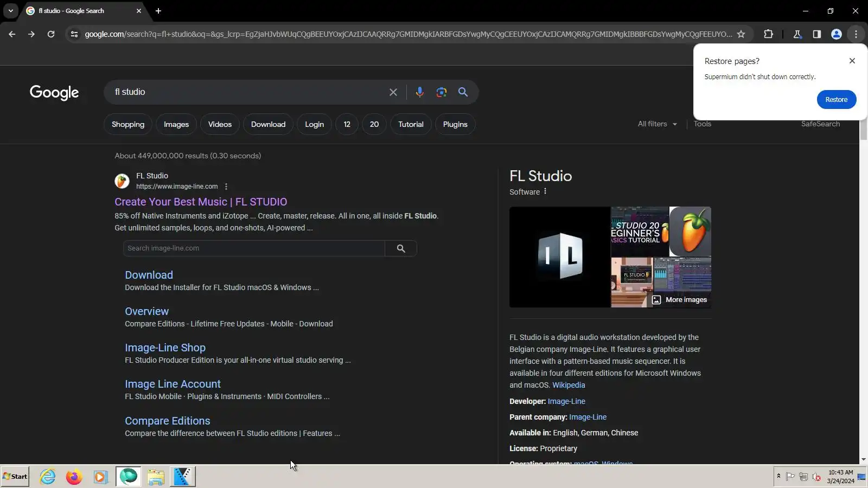This screenshot has width=868, height=488.
Task: Open the Image-Line Shop sitelink
Action: pos(165,348)
